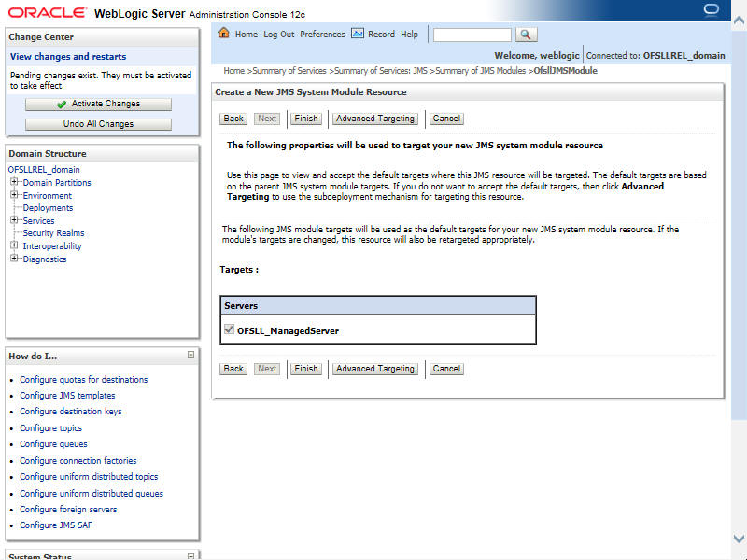Click the top Finish button

(x=306, y=119)
